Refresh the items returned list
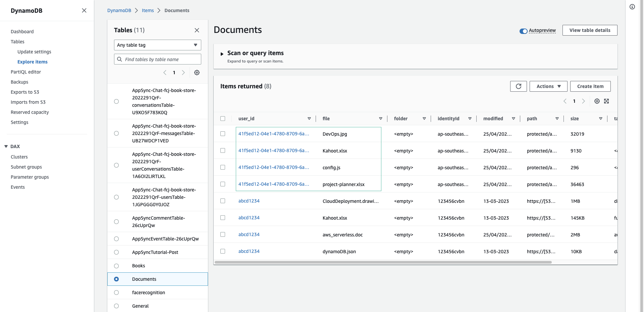This screenshot has width=644, height=312. click(519, 86)
